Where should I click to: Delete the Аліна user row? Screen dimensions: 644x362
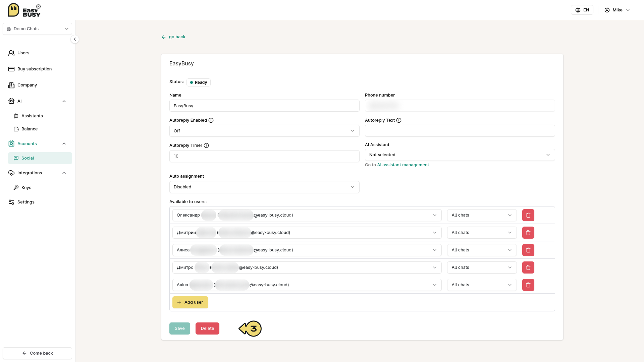click(x=528, y=285)
